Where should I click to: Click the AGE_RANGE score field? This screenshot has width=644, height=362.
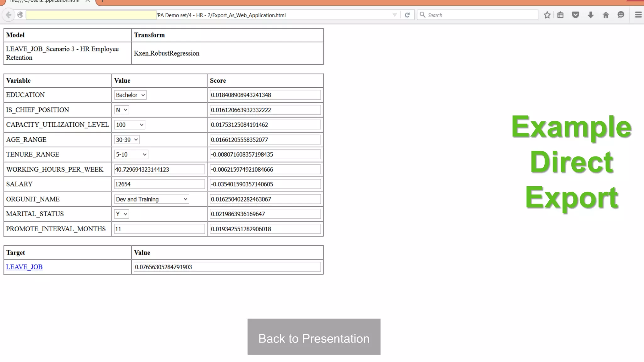click(265, 140)
